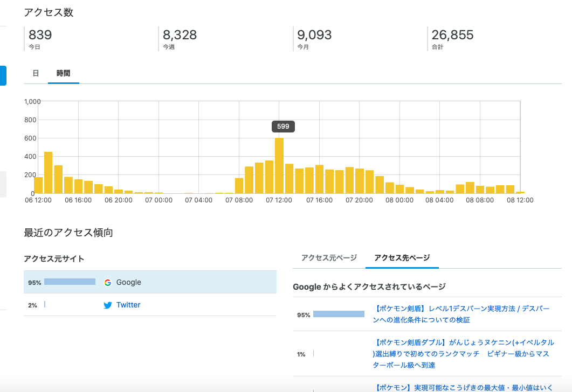Open the アクセス元ページ tab
The image size is (572, 392).
coord(329,258)
